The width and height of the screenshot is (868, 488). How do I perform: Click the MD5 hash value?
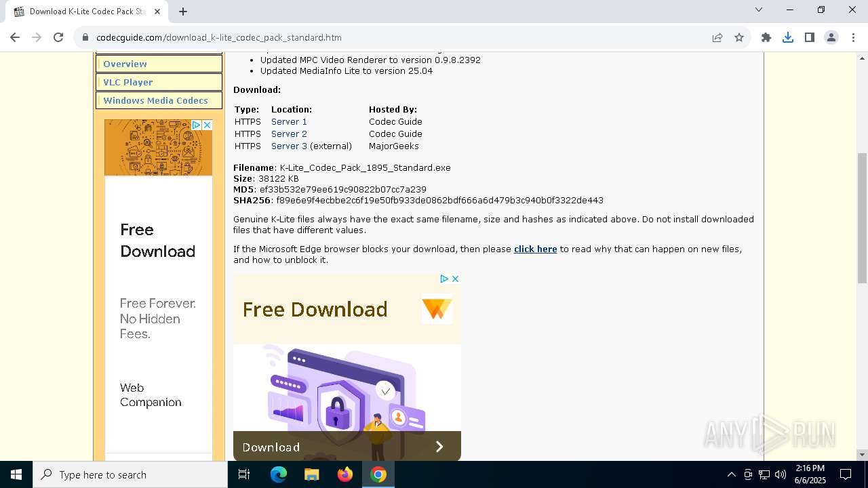(343, 189)
